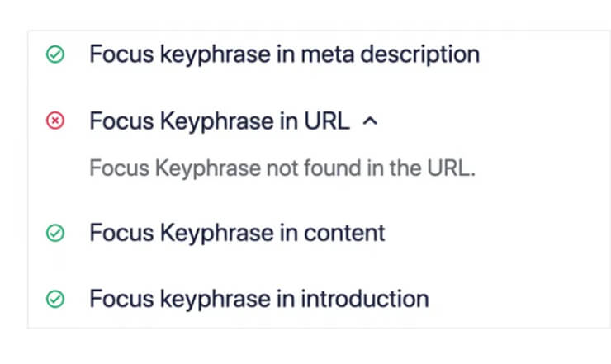Click green check icon beside meta description
This screenshot has width=611, height=364.
tap(55, 54)
